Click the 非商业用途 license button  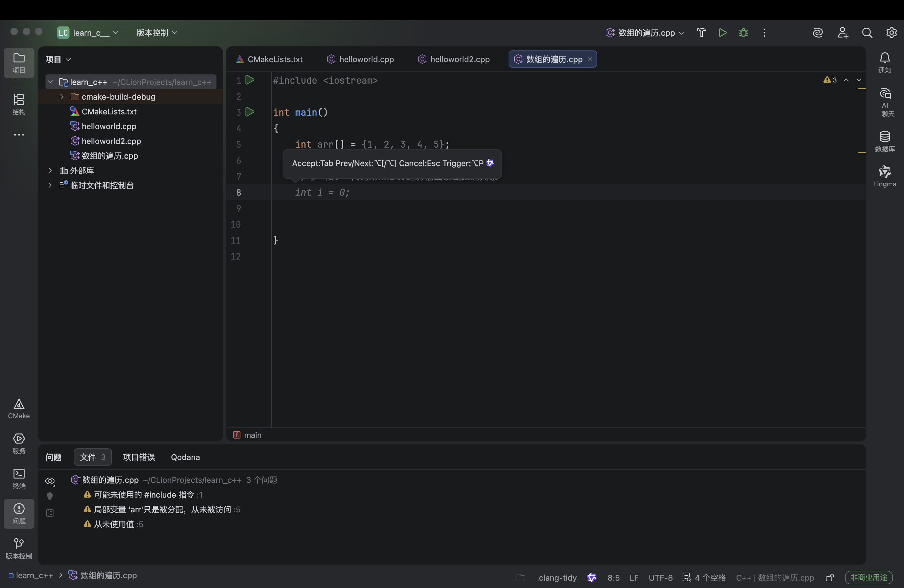(x=868, y=577)
